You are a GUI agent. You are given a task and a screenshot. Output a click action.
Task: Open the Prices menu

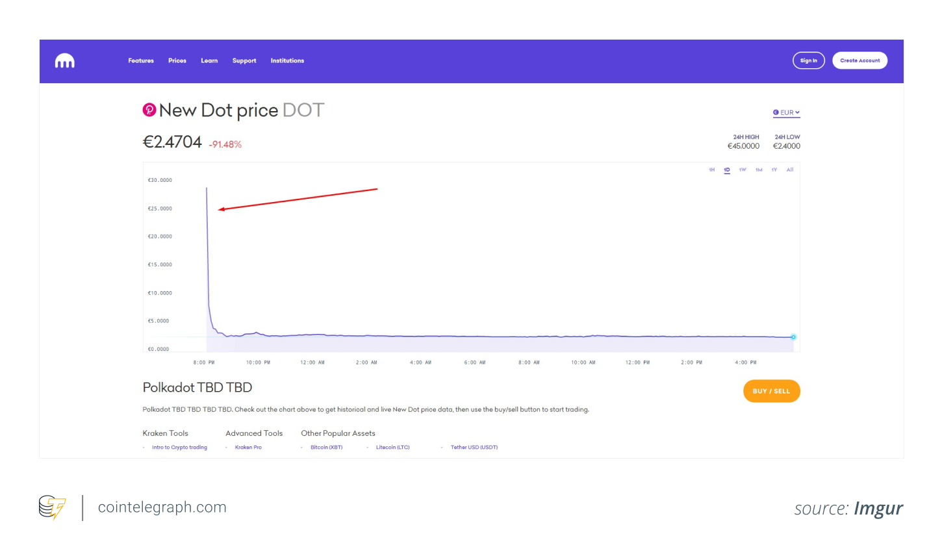click(177, 61)
